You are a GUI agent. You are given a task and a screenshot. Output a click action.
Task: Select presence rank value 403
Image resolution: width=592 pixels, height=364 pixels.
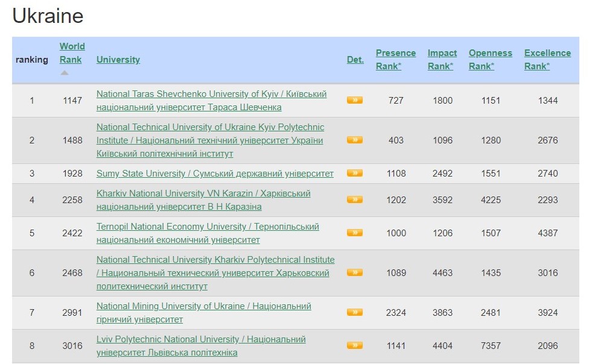396,140
